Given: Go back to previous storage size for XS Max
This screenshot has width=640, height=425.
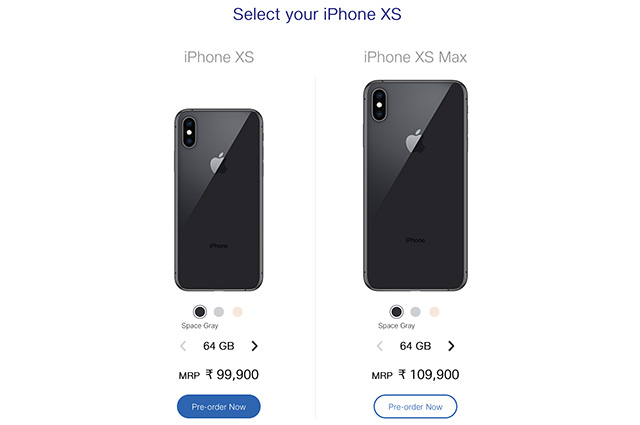Looking at the screenshot, I should tap(380, 346).
